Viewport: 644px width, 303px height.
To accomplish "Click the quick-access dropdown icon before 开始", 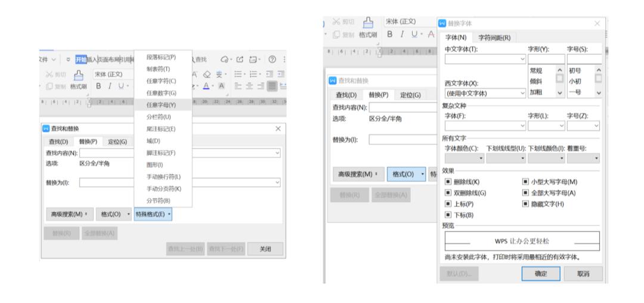I will pos(68,60).
